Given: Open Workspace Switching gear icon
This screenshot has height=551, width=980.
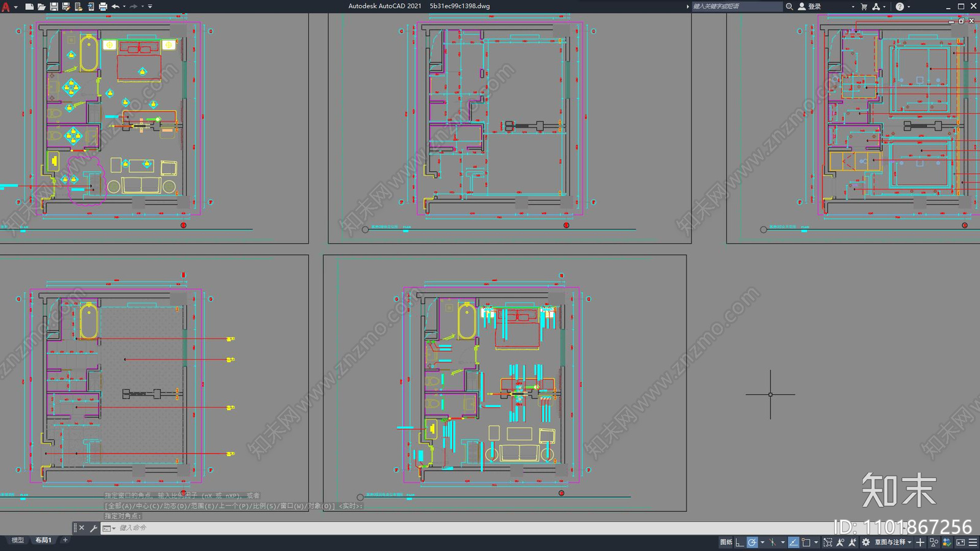Looking at the screenshot, I should (x=865, y=542).
